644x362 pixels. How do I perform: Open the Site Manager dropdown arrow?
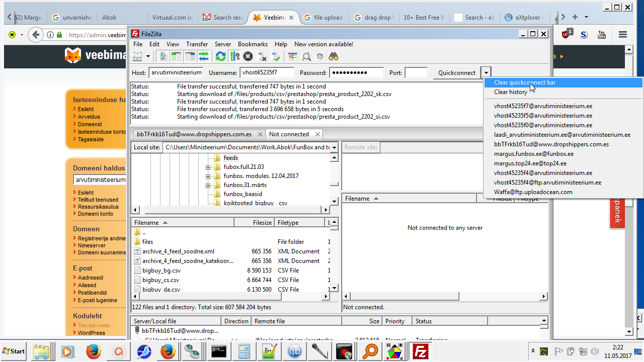pyautogui.click(x=148, y=56)
